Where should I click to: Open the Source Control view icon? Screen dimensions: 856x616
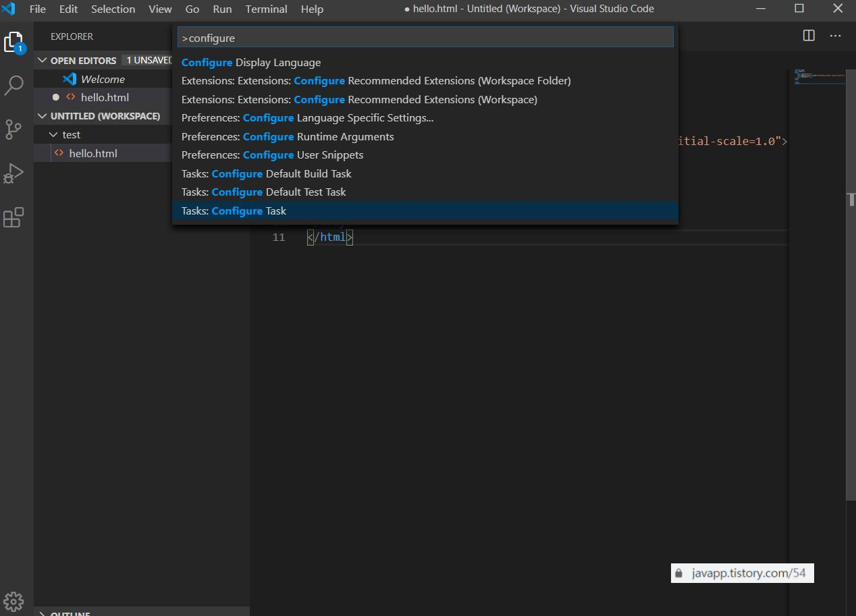[x=14, y=129]
